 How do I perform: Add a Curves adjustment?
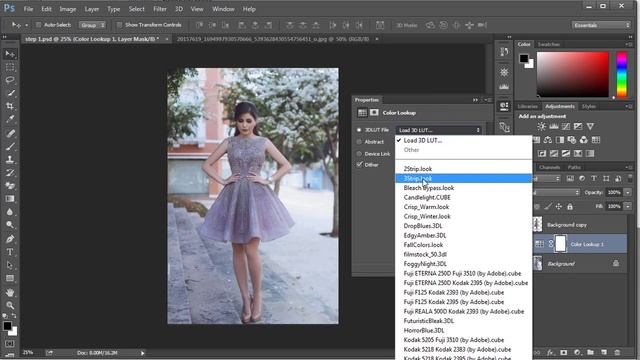pos(566,127)
